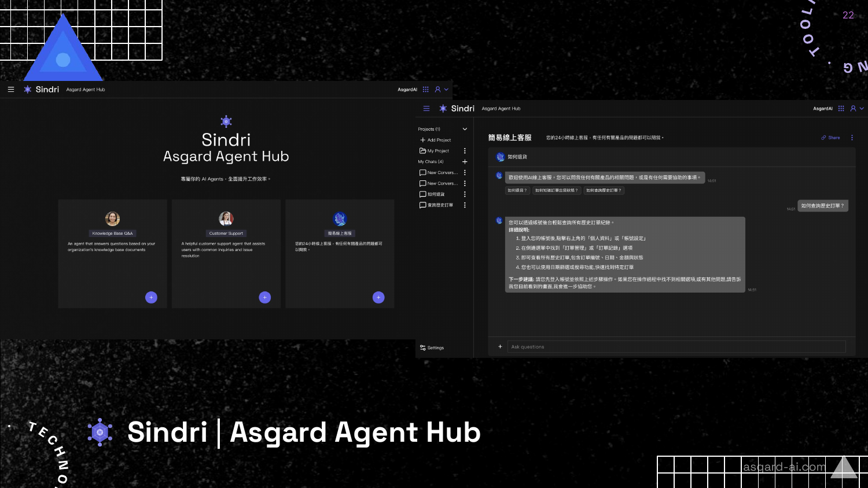The image size is (868, 488).
Task: Select the 簡易線上客服 agent avatar on its card
Action: pos(340,219)
